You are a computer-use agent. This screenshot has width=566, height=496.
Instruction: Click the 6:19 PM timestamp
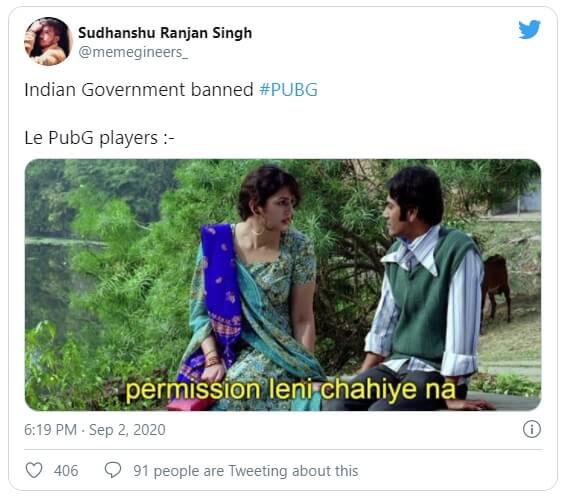coord(51,430)
